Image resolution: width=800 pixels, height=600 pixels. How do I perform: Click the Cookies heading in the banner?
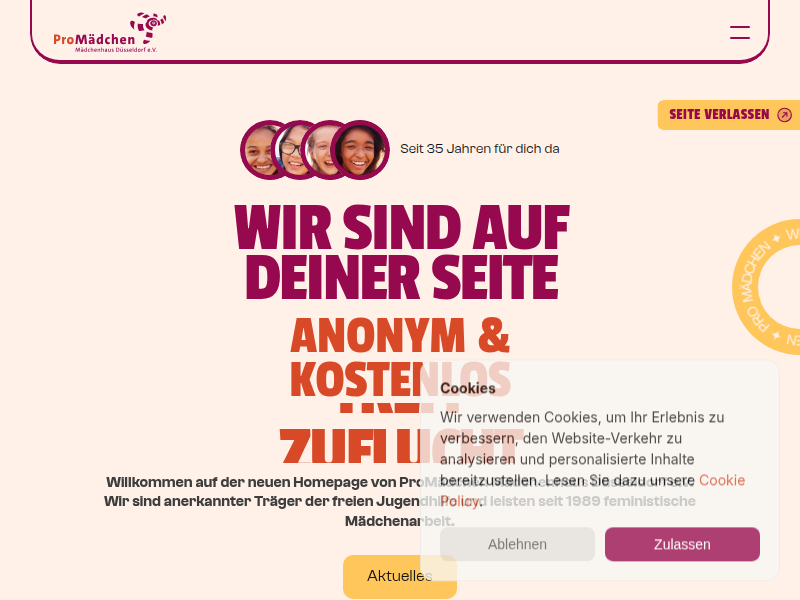(x=467, y=388)
